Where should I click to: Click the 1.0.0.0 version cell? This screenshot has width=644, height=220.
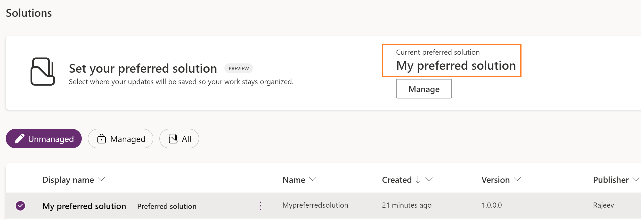click(491, 205)
